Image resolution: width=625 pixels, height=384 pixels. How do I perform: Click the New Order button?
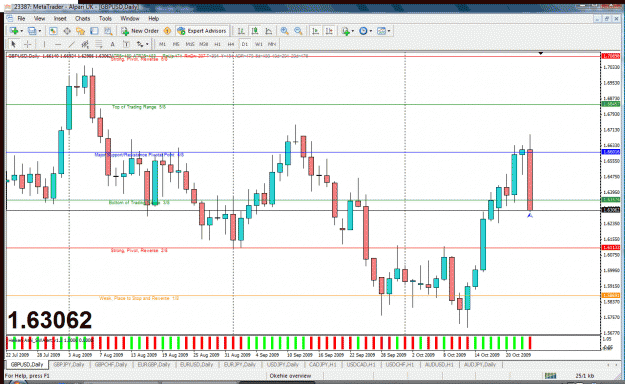140,31
